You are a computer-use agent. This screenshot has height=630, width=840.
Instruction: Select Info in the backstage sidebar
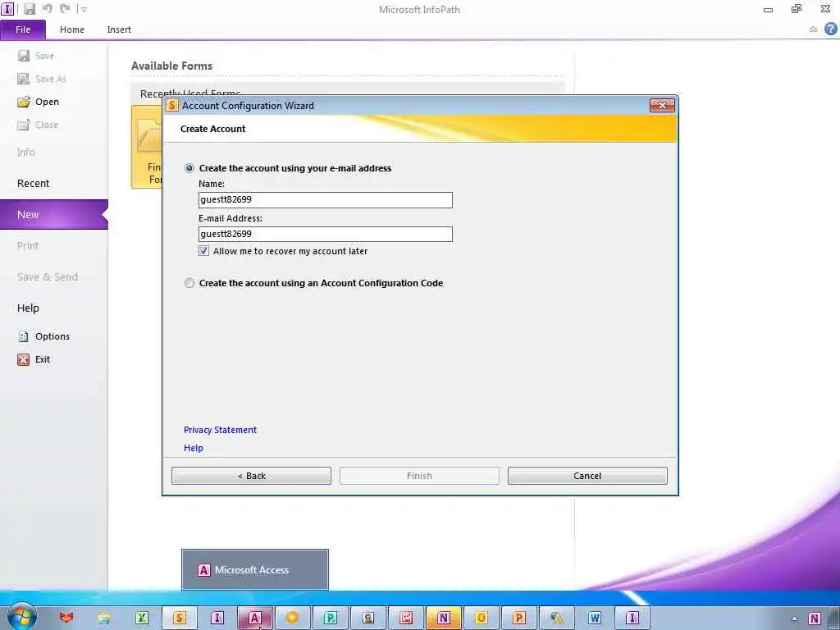click(25, 152)
